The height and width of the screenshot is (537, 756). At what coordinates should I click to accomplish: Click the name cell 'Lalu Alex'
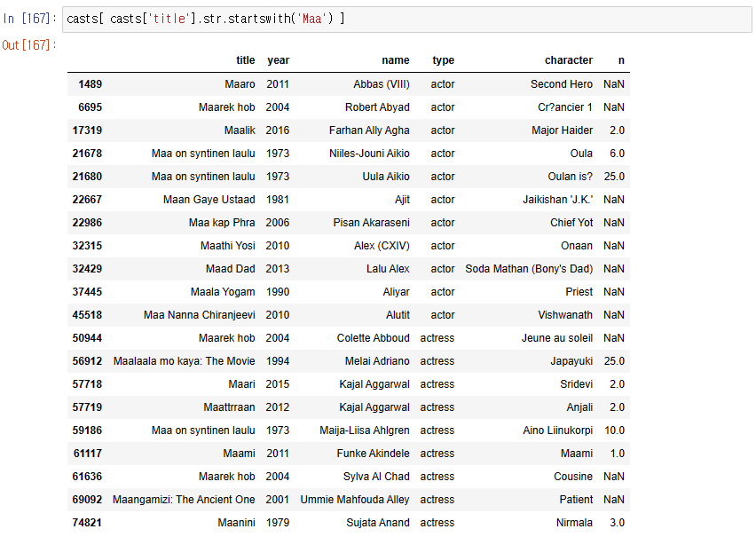388,269
